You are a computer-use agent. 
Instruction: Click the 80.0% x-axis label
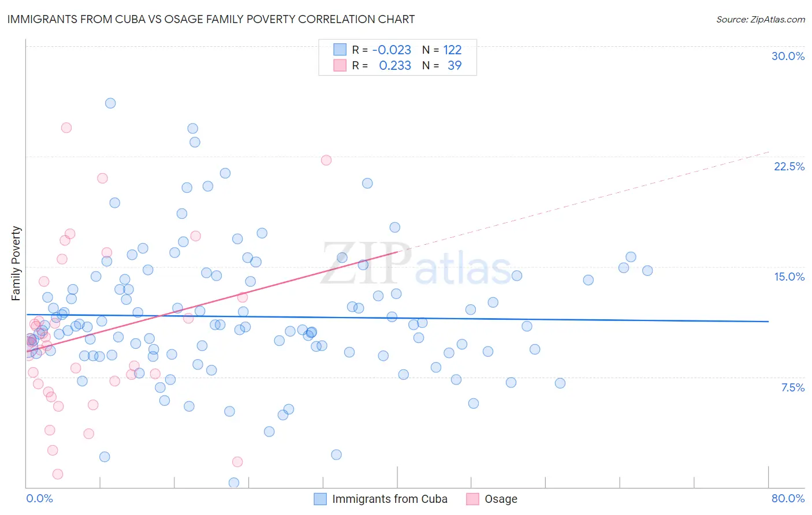(x=788, y=498)
